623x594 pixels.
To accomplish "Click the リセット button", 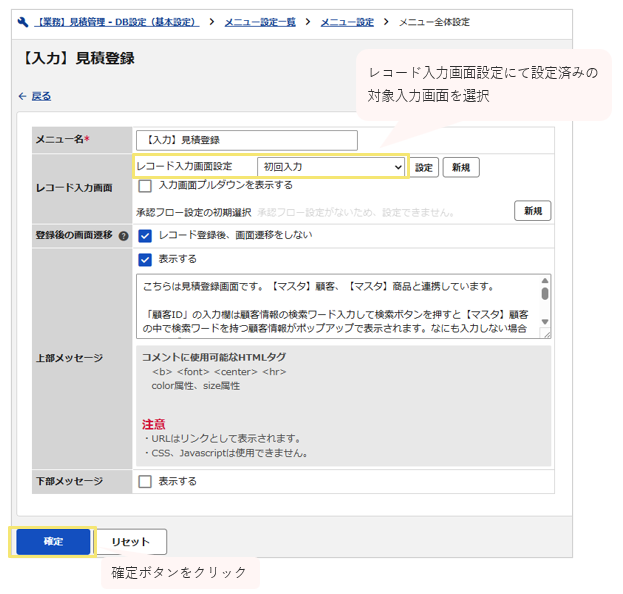I will 130,542.
